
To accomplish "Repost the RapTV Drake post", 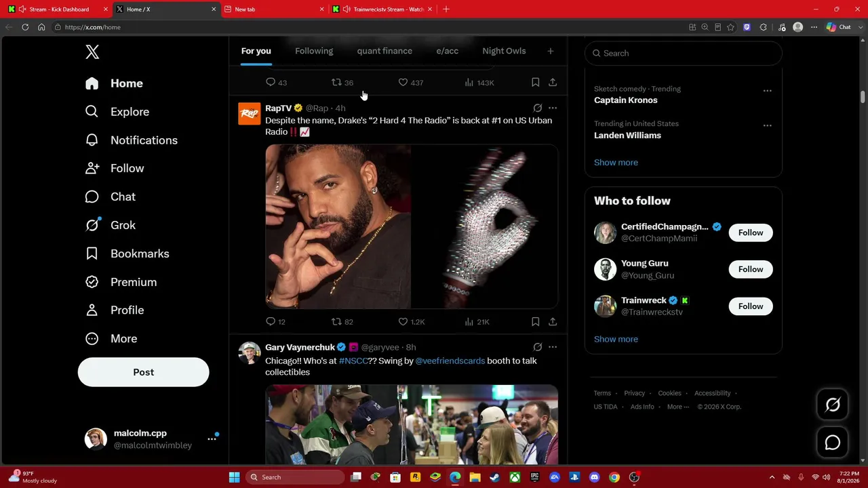I will [342, 322].
